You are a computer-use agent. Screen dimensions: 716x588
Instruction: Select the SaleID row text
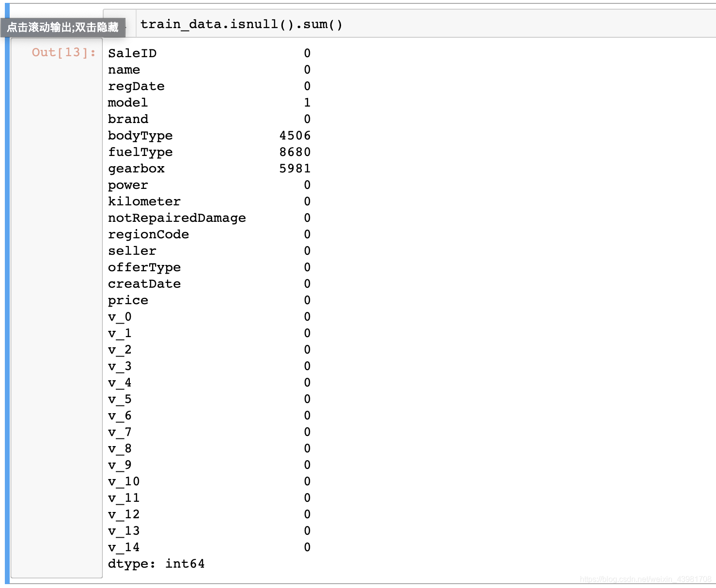coord(132,53)
